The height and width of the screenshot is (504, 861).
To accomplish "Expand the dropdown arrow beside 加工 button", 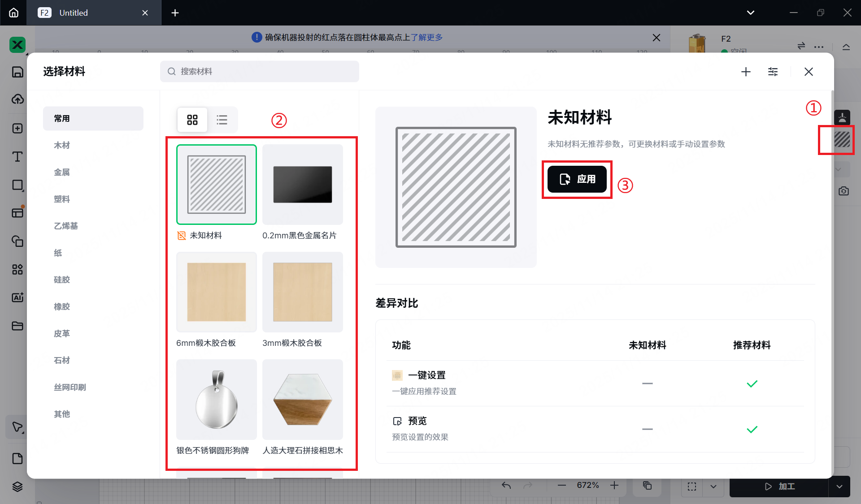I will (839, 487).
